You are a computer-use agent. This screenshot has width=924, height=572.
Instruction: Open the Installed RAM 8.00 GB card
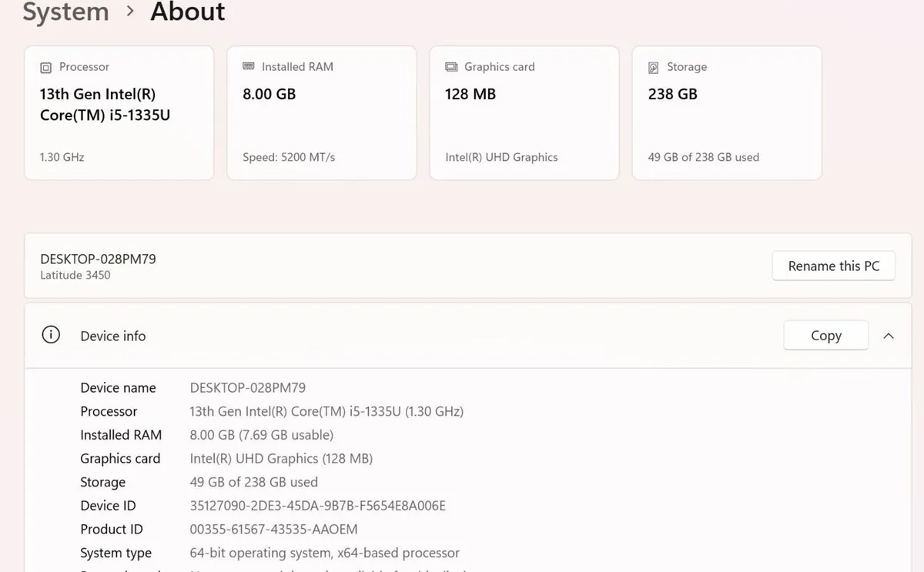pos(322,113)
